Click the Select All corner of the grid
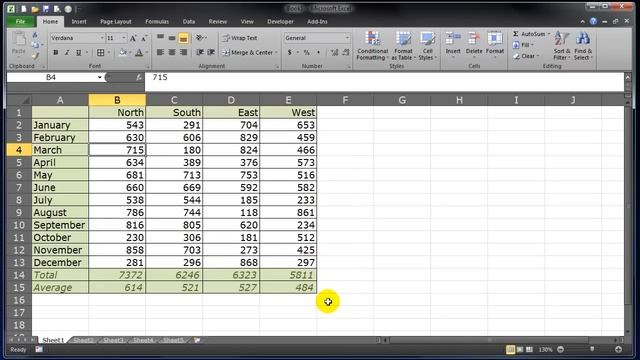Viewport: 640px width, 360px height. 19,100
